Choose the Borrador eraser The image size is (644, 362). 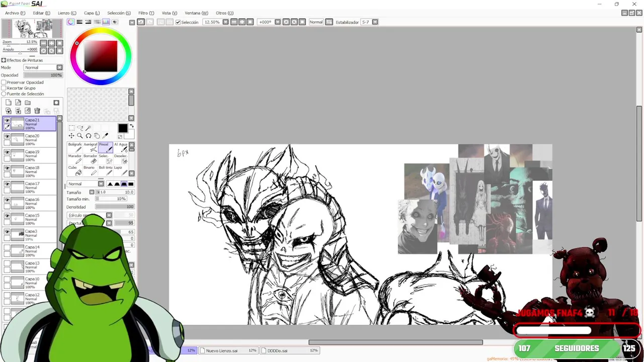point(91,159)
